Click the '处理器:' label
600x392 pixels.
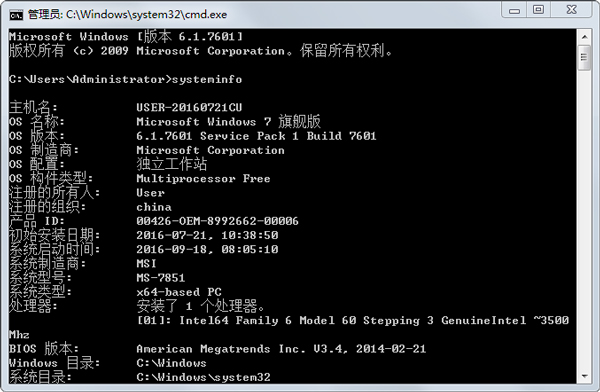pyautogui.click(x=33, y=306)
